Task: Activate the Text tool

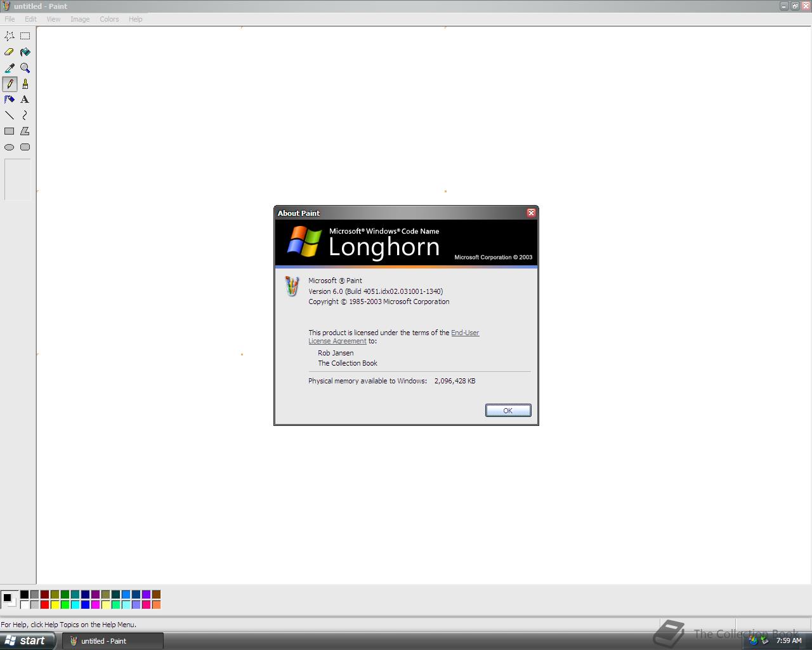Action: click(x=25, y=100)
